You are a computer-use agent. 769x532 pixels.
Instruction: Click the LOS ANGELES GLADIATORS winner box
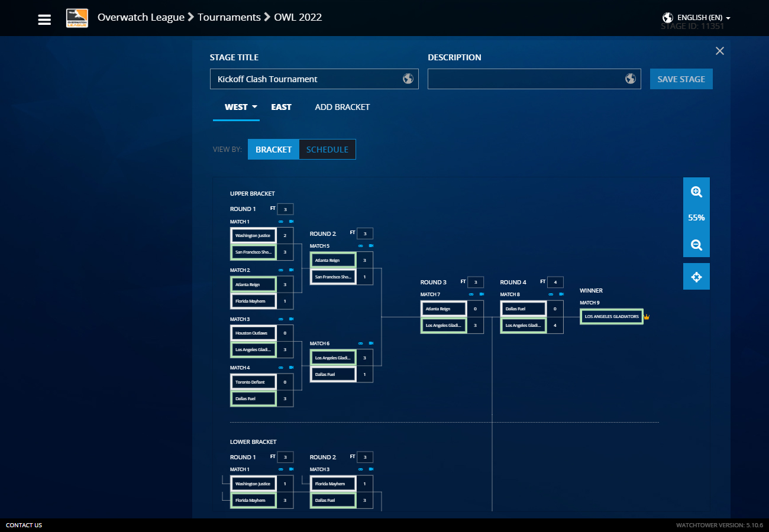[x=611, y=316]
